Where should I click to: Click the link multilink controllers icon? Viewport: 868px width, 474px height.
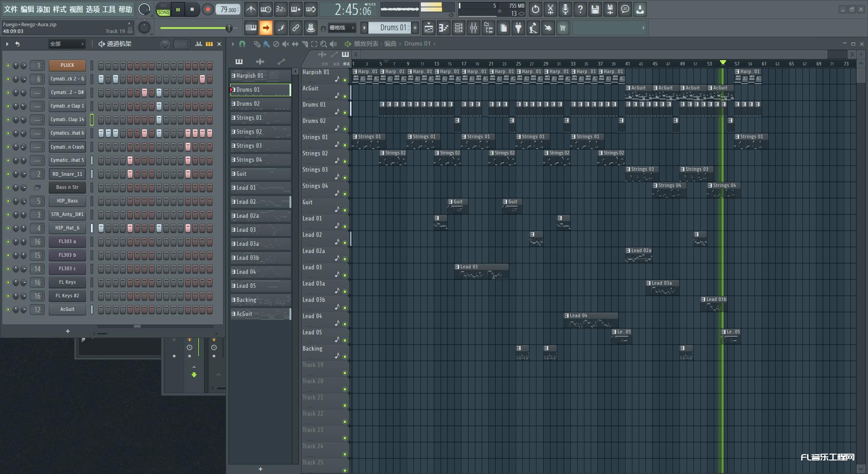[296, 28]
